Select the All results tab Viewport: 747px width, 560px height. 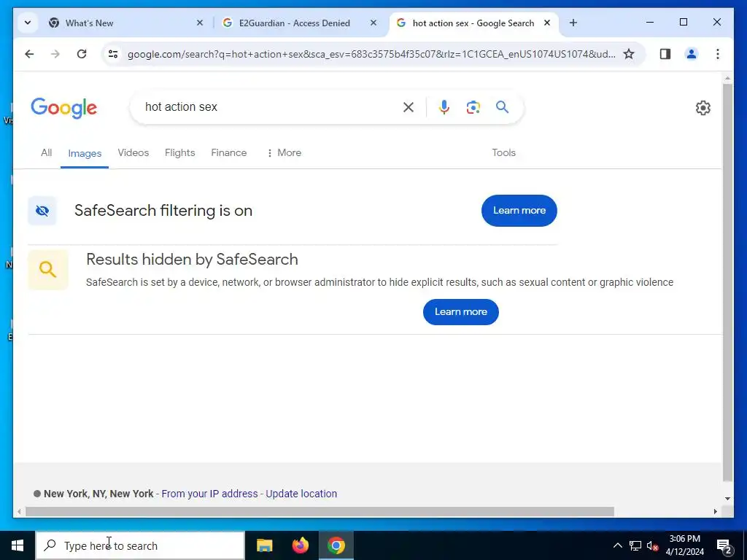(46, 152)
